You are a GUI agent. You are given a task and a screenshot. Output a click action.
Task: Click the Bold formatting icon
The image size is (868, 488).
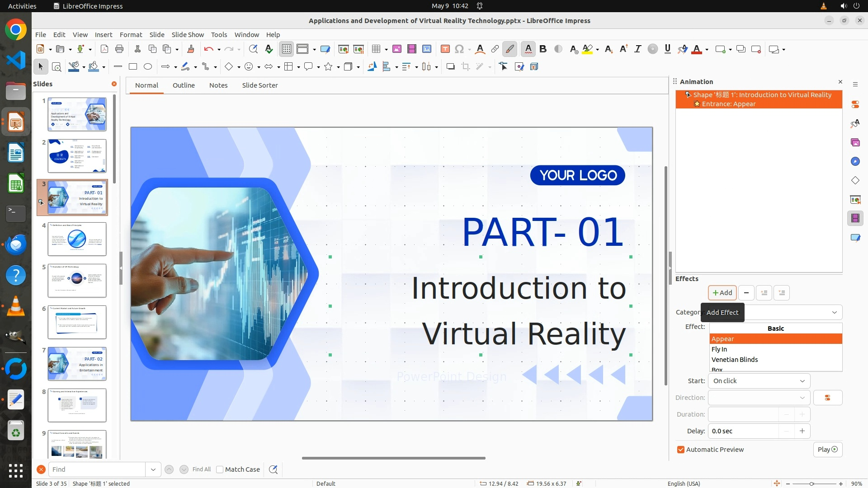coord(543,49)
